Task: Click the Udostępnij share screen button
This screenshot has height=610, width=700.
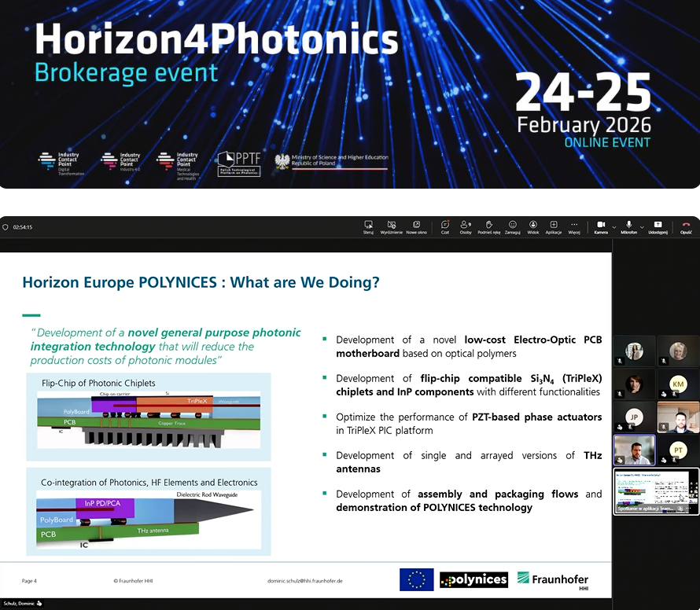Action: coord(658,226)
